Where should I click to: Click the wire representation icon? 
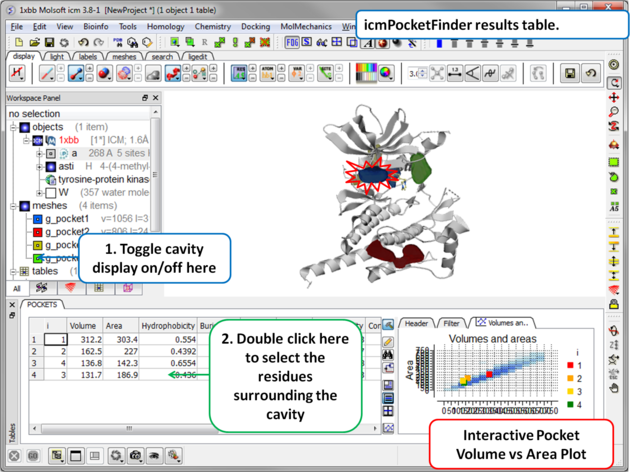tap(47, 74)
